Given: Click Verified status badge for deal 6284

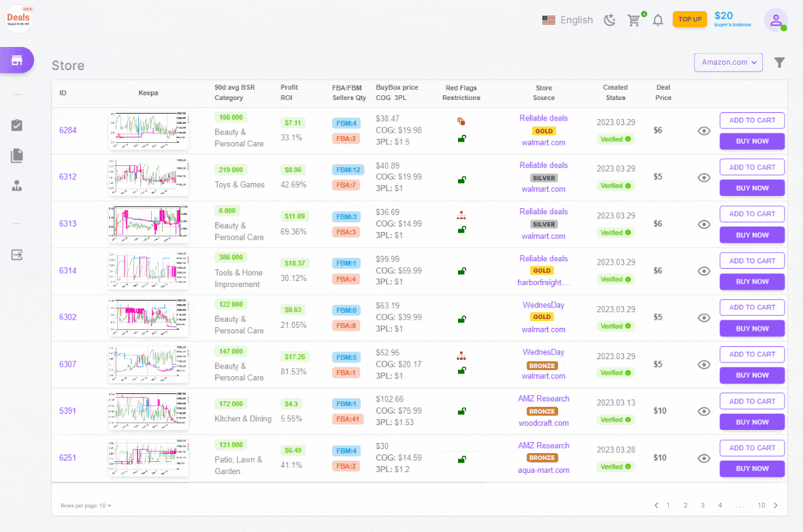Looking at the screenshot, I should 616,139.
